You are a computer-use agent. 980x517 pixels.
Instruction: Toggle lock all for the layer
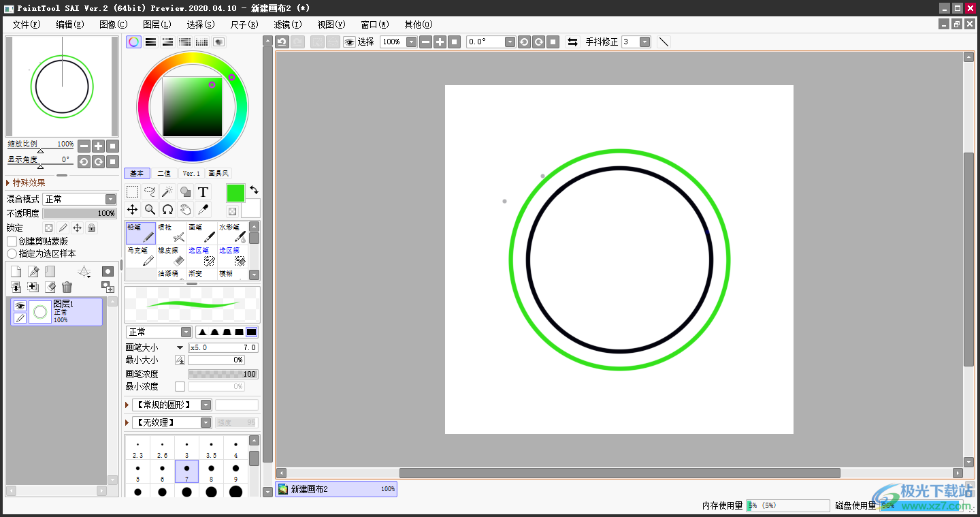tap(91, 228)
